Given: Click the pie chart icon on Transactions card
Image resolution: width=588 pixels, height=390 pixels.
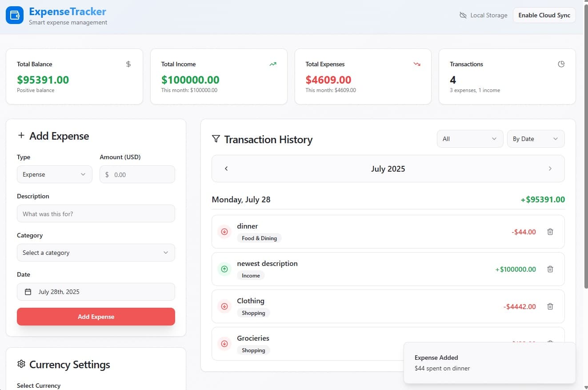Looking at the screenshot, I should pyautogui.click(x=561, y=64).
